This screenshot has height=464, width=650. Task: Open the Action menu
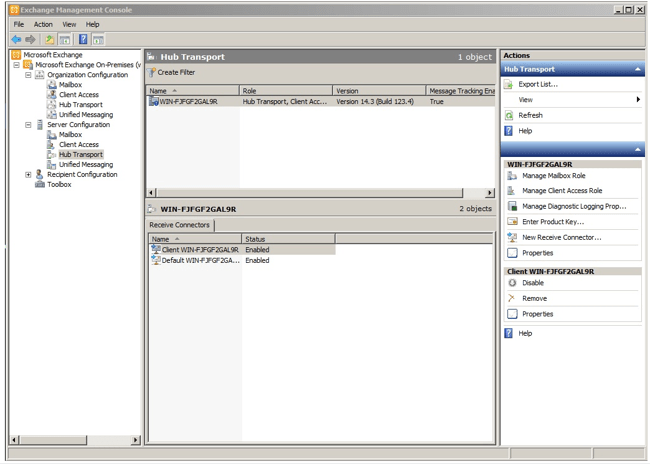pos(43,24)
